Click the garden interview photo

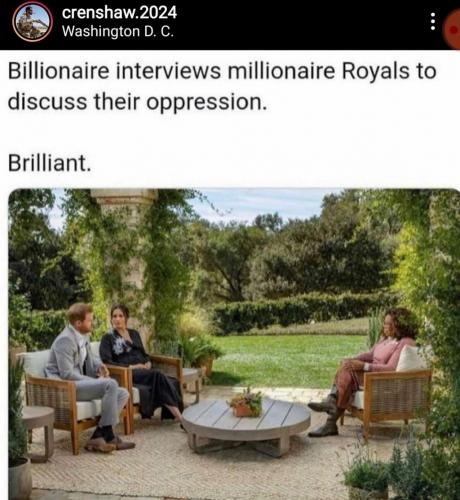pyautogui.click(x=234, y=344)
